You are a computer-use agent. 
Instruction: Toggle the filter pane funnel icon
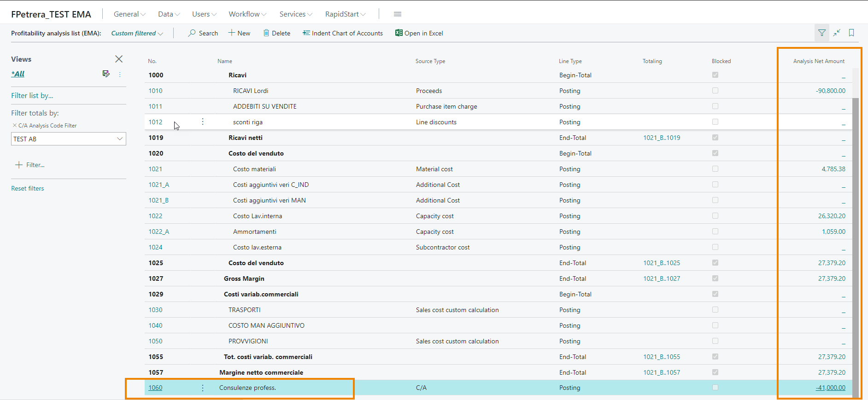click(x=822, y=33)
